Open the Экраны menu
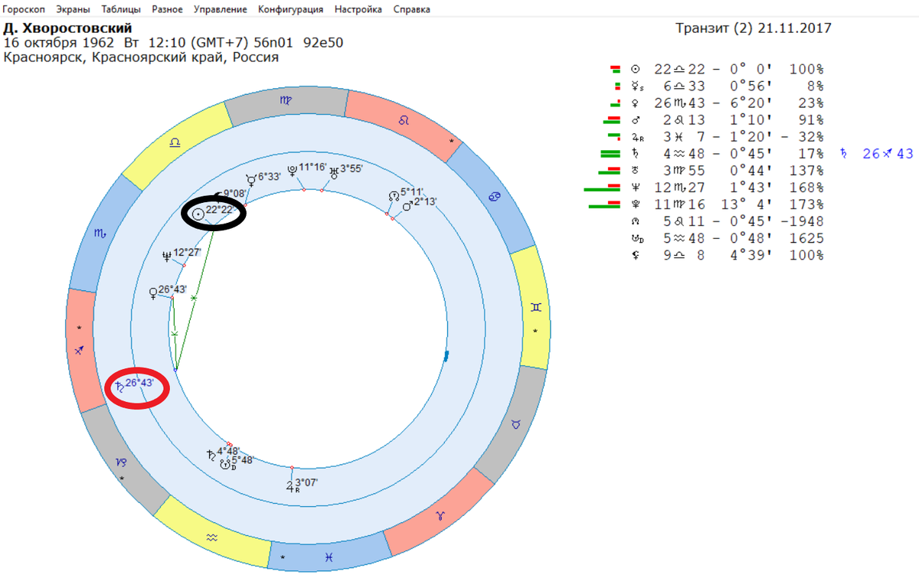This screenshot has height=588, width=919. (74, 10)
